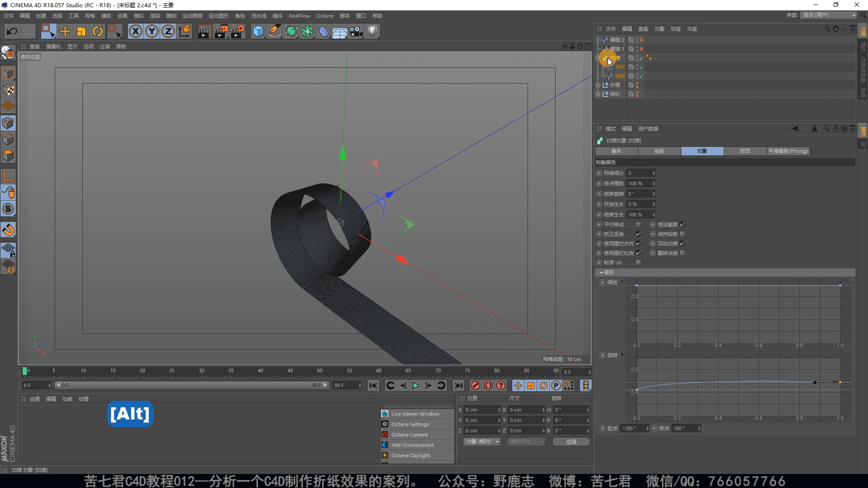Toggle the Y axis lock icon
The image size is (868, 488).
click(152, 31)
